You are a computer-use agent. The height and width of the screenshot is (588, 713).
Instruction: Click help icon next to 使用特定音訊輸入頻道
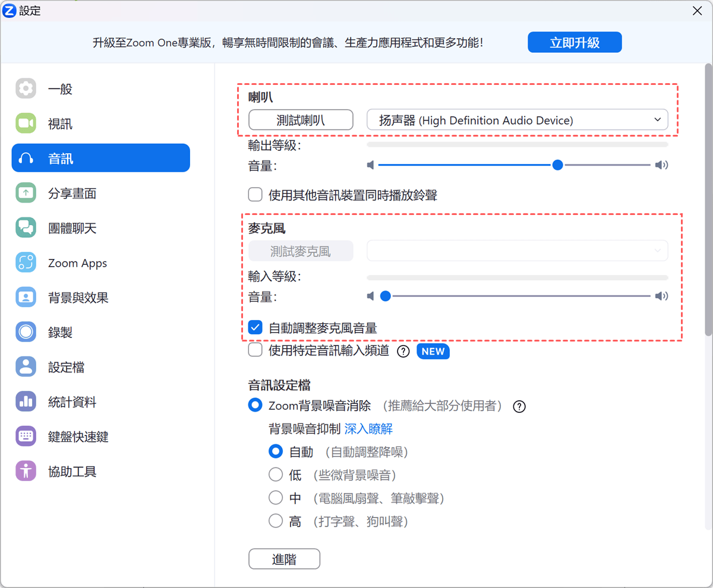coord(403,352)
